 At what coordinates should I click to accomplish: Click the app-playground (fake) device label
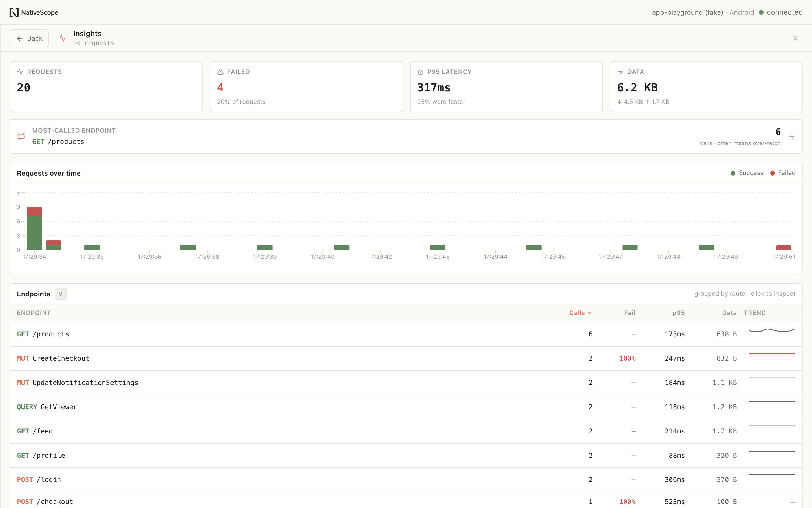pos(687,12)
